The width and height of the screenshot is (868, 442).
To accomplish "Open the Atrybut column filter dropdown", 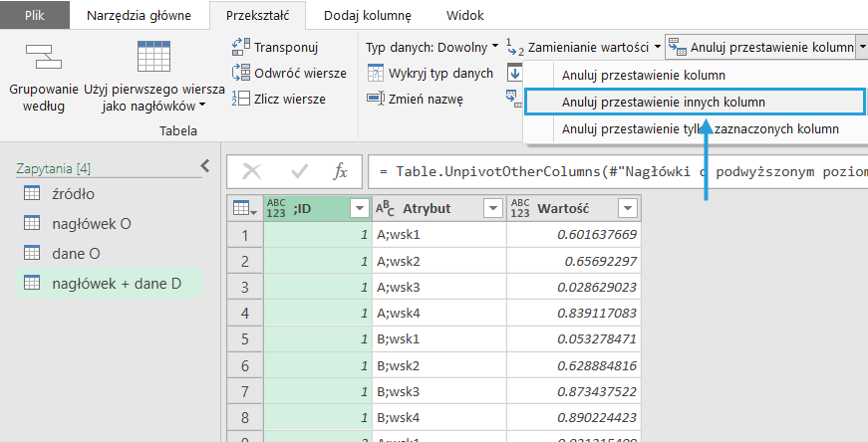I will tap(490, 208).
